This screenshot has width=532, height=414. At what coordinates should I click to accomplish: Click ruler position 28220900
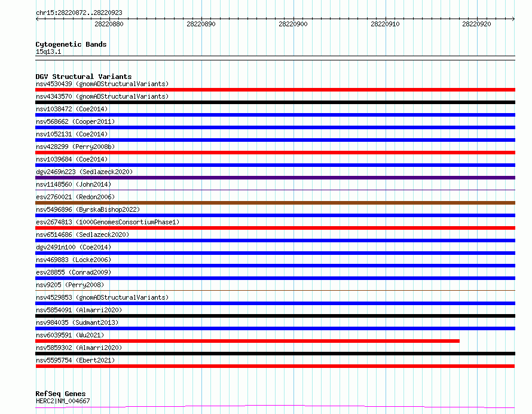coord(293,24)
